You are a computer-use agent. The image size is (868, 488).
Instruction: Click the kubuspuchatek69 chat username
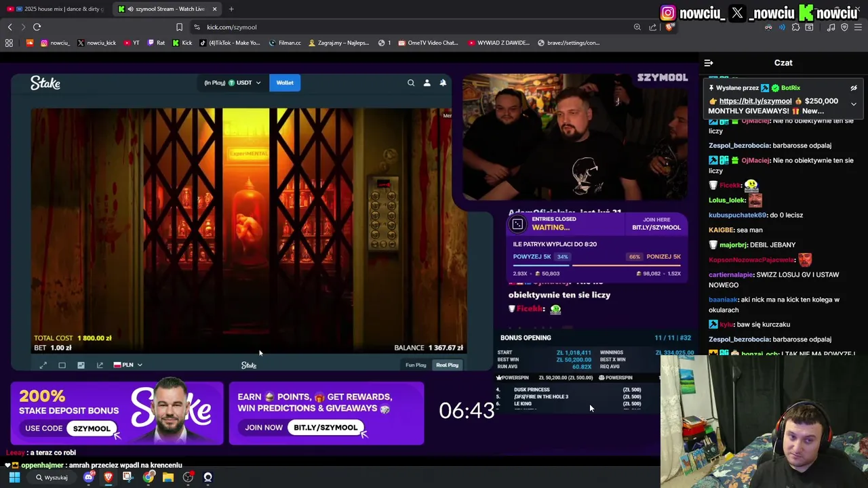coord(738,215)
